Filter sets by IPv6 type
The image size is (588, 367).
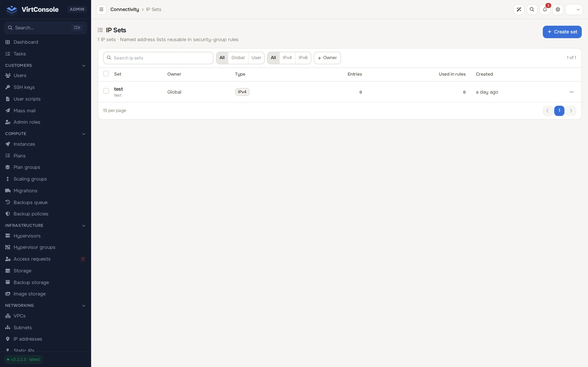click(303, 58)
